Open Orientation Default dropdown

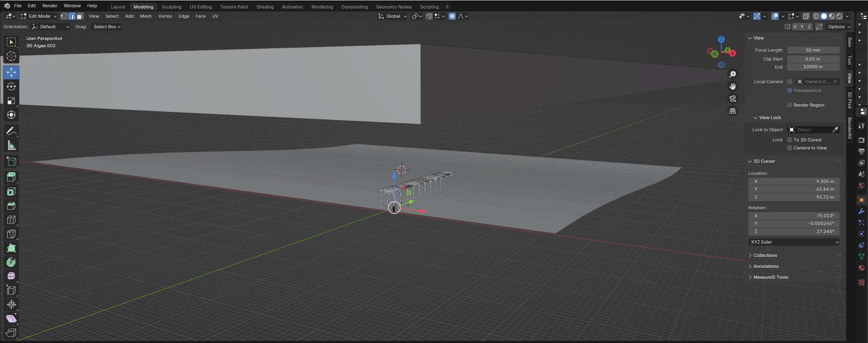(x=51, y=27)
